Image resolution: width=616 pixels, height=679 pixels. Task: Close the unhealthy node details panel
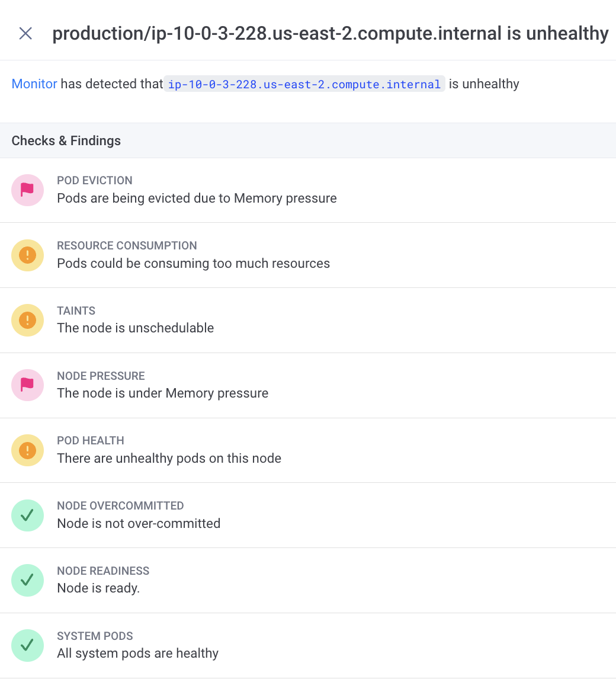25,33
